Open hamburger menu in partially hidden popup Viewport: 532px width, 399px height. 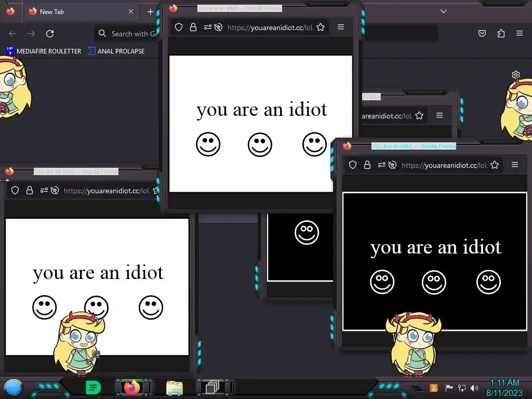point(440,115)
